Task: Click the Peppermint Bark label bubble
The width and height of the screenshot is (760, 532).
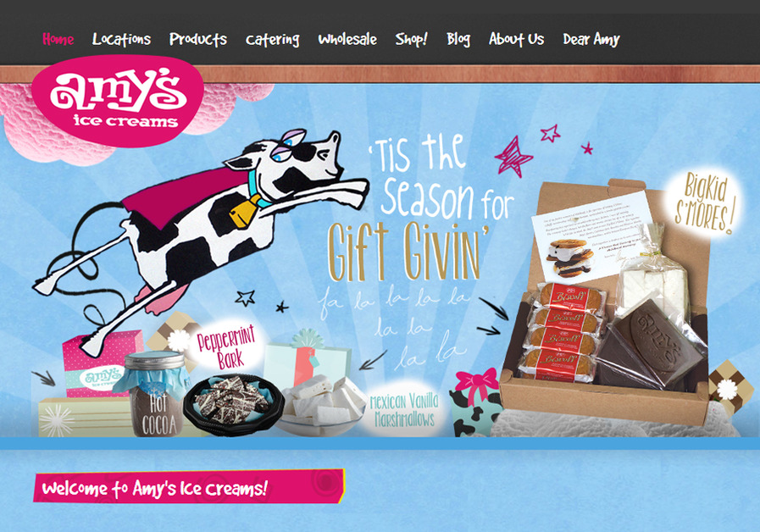Action: tap(226, 346)
